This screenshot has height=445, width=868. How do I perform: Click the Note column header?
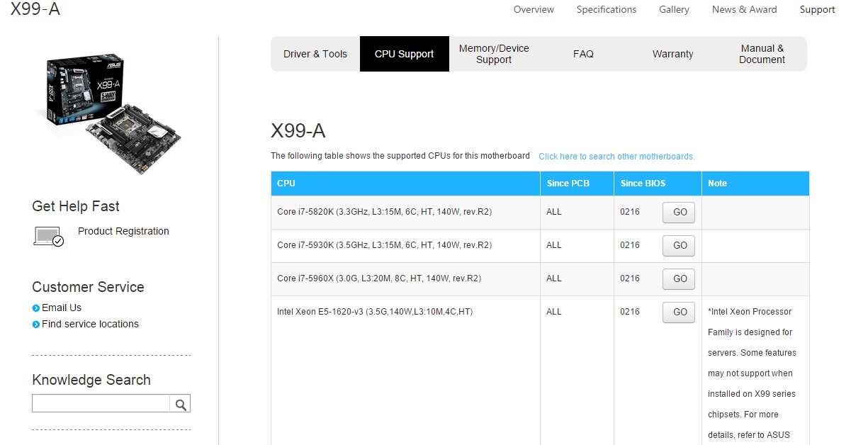click(755, 184)
